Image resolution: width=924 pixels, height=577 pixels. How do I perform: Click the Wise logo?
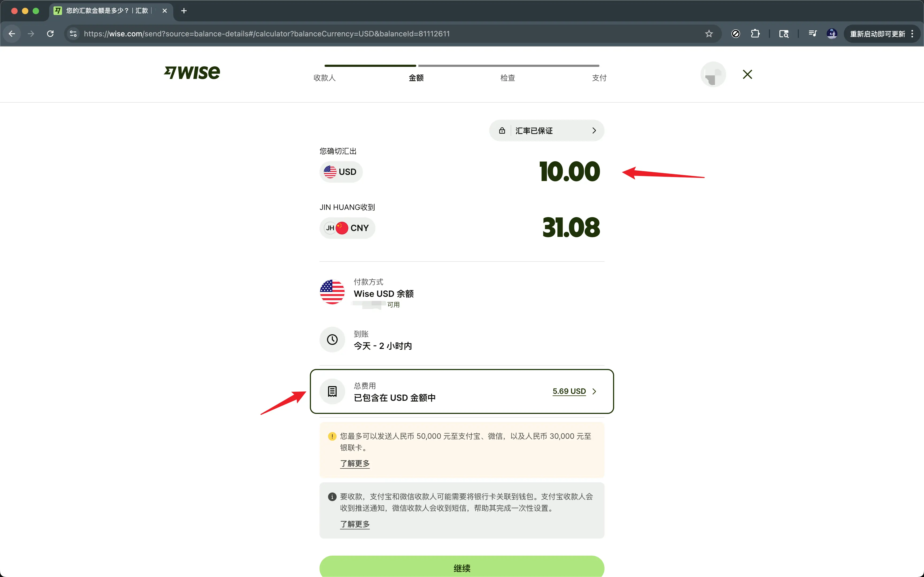pyautogui.click(x=192, y=72)
